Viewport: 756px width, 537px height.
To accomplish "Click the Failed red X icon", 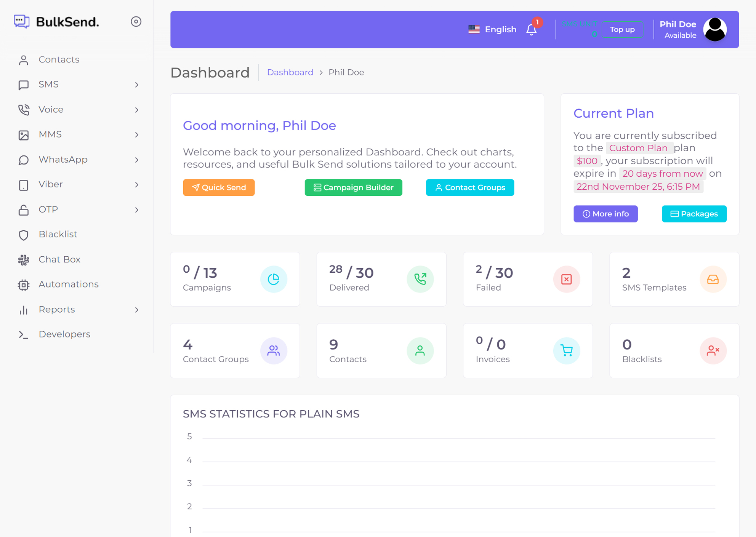I will [566, 279].
